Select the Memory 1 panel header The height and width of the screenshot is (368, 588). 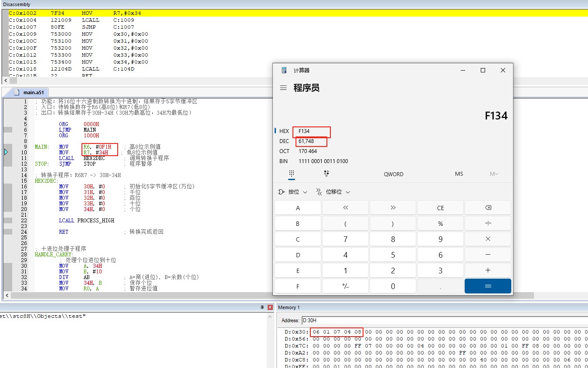click(289, 307)
